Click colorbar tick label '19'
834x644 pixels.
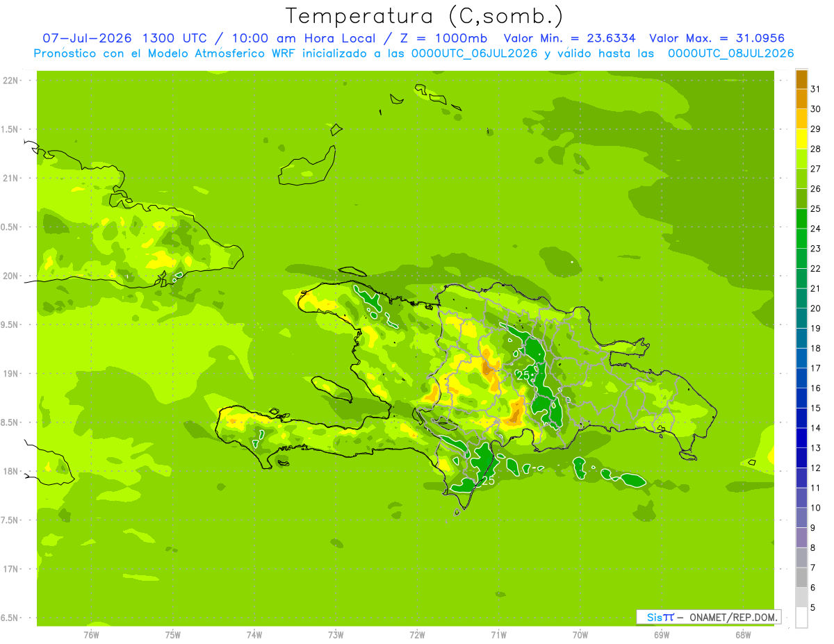coord(816,329)
